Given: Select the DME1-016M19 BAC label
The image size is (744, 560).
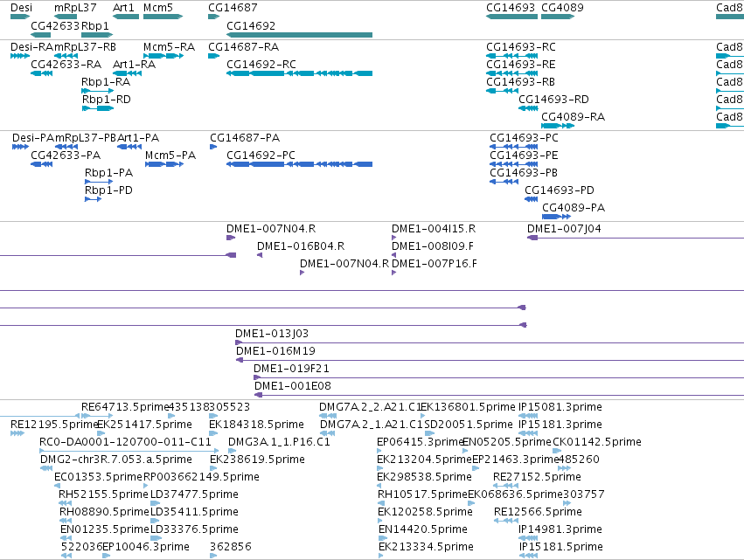Looking at the screenshot, I should 275,351.
